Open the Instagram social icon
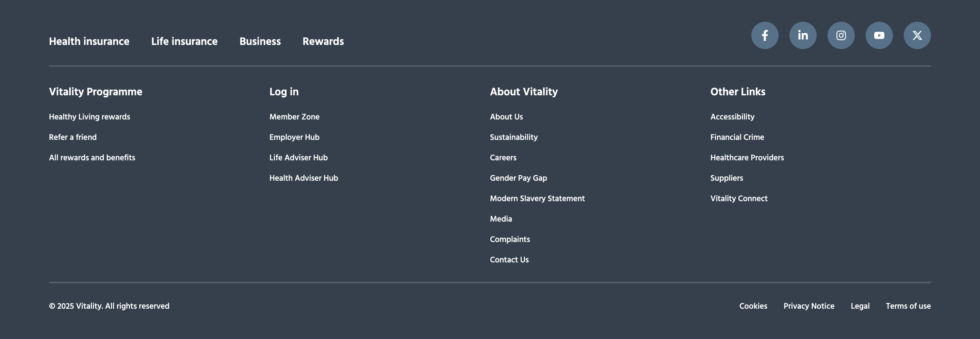This screenshot has height=339, width=980. (x=841, y=35)
